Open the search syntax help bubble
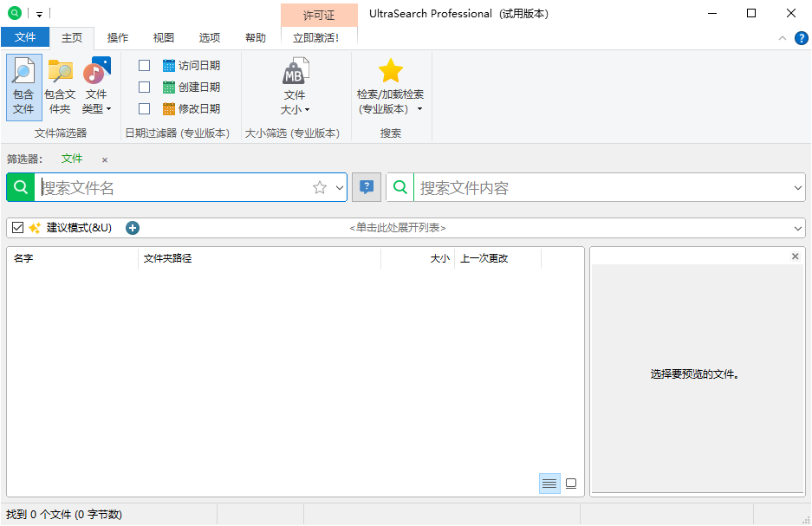Viewport: 812px width, 526px height. (367, 187)
